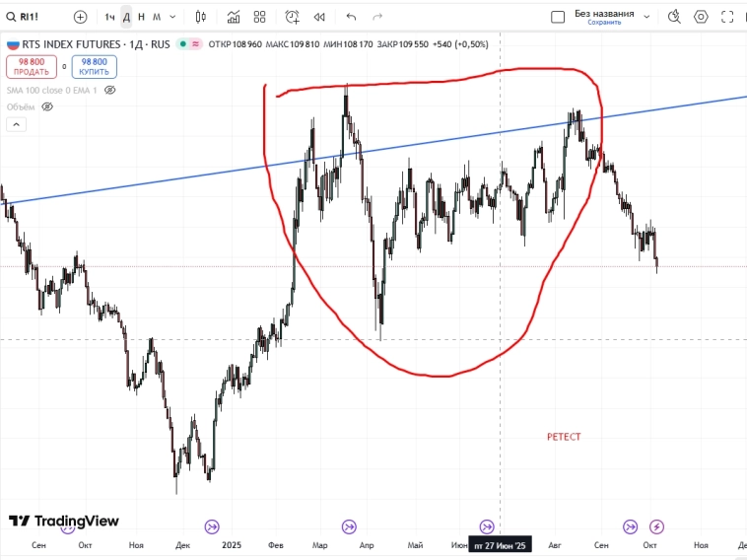Click the МАКС 109 810 high value
The width and height of the screenshot is (747, 560).
(293, 44)
